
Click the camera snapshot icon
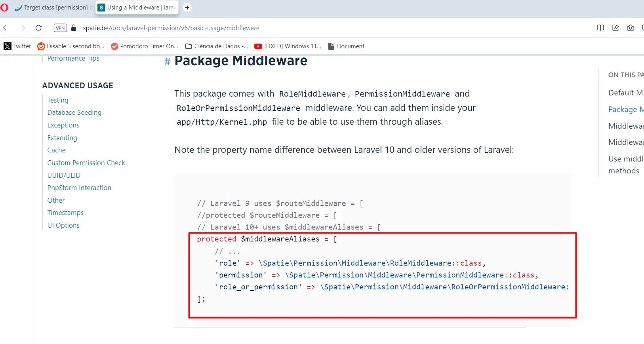[631, 28]
